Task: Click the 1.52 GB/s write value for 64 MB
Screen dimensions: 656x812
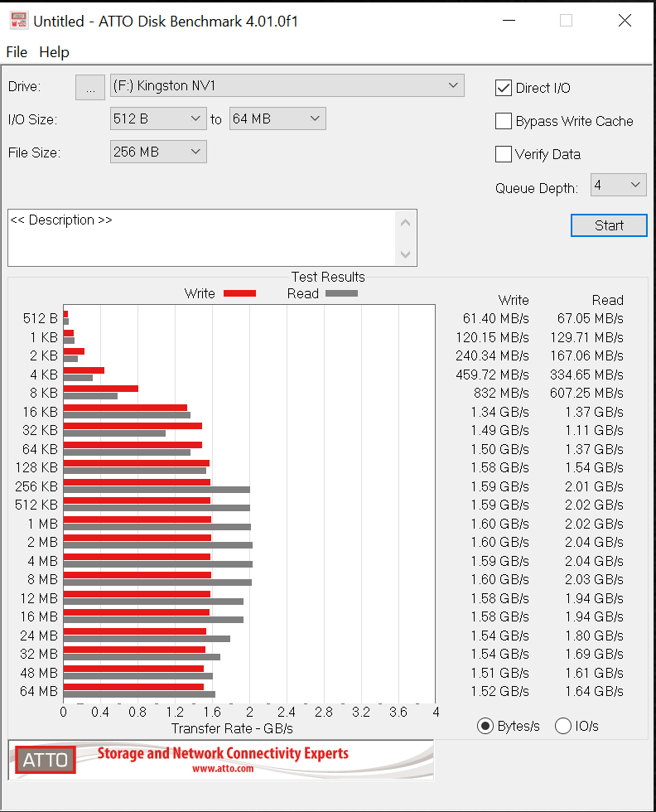Action: 499,691
